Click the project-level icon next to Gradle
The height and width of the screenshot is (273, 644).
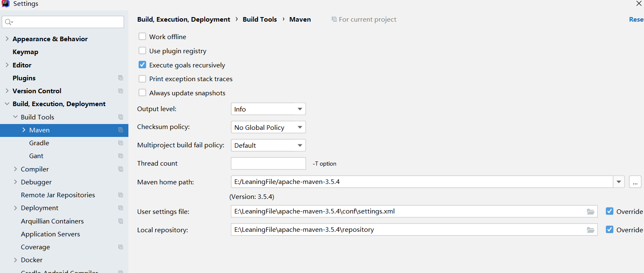[x=120, y=143]
